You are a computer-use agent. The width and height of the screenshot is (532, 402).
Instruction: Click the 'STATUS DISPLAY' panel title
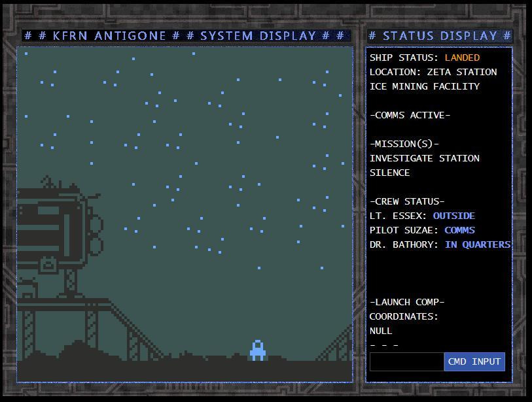[x=440, y=35]
